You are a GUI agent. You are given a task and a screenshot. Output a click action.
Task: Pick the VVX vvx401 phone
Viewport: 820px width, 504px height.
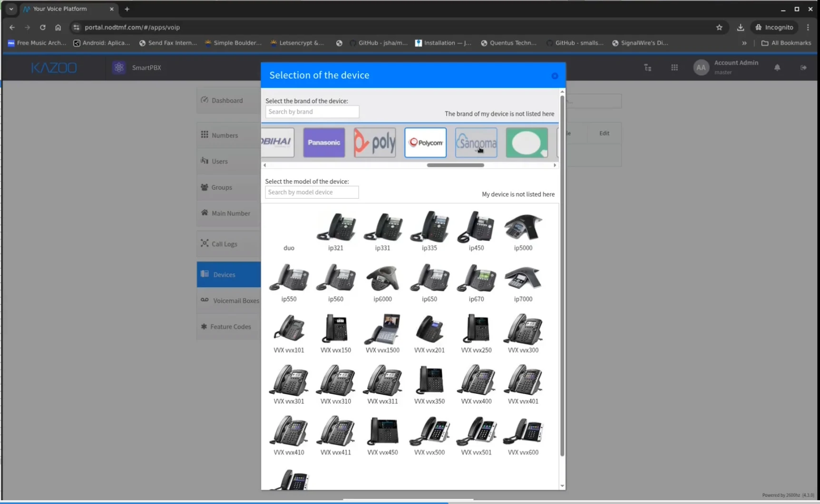523,385
